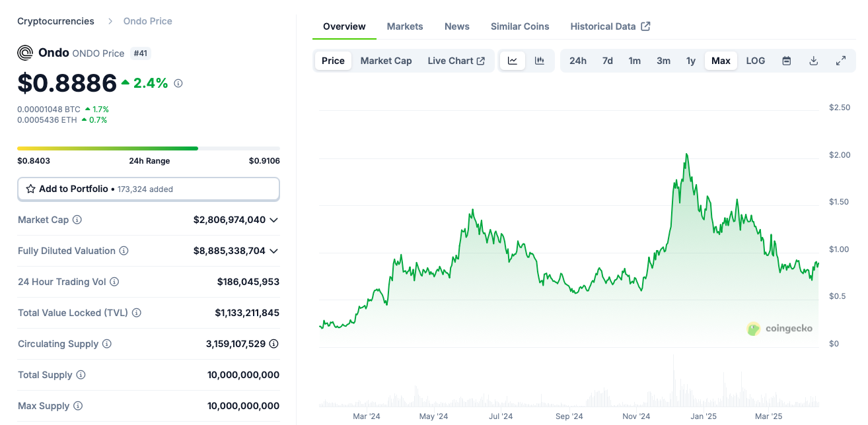The height and width of the screenshot is (425, 868).
Task: Click the Jan '25 axis label
Action: (x=704, y=416)
